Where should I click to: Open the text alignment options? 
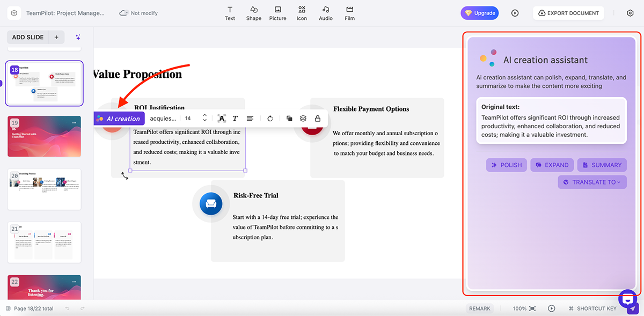[x=250, y=118]
